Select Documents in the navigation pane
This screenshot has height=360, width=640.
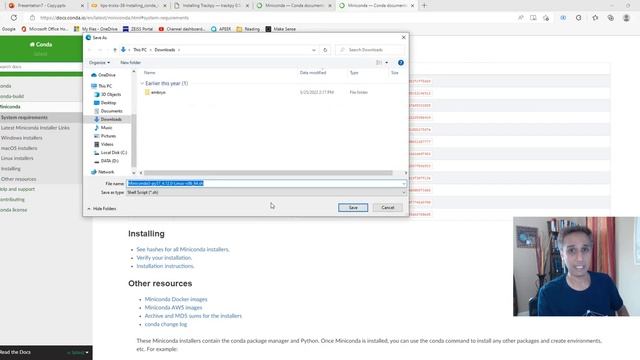(108, 111)
